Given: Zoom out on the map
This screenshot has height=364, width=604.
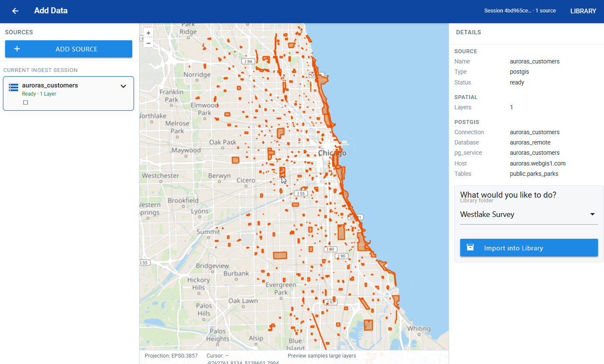Looking at the screenshot, I should tap(149, 42).
